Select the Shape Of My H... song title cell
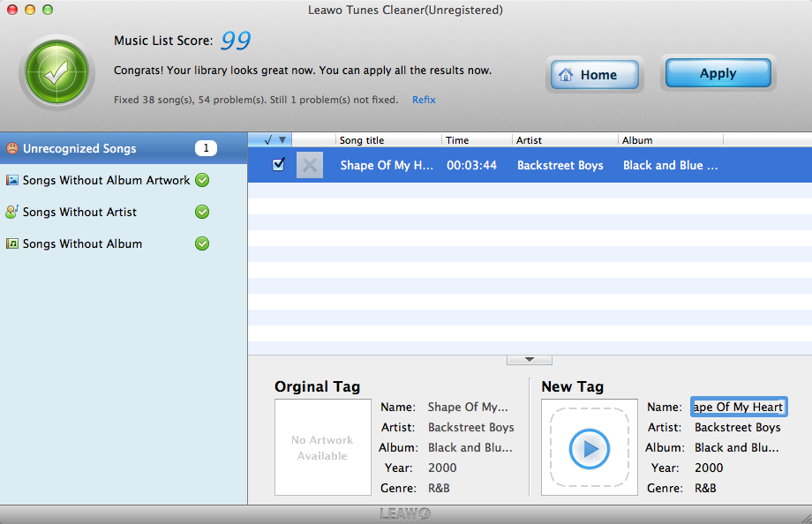 click(x=387, y=165)
